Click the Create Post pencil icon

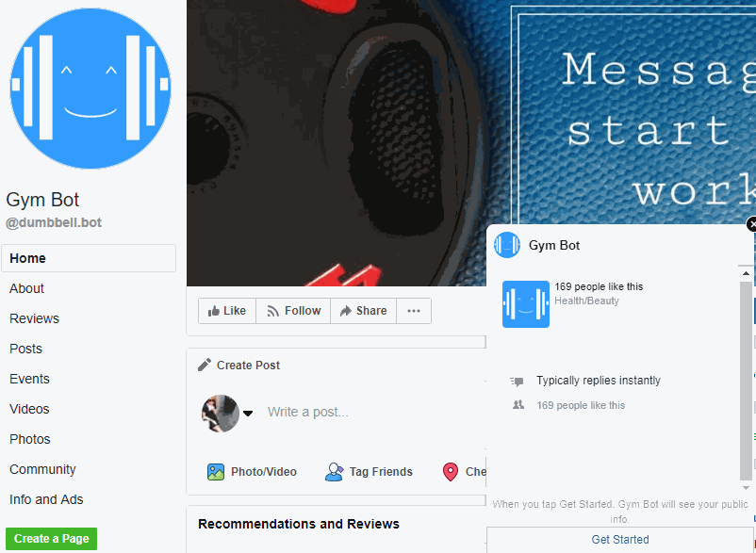[205, 364]
